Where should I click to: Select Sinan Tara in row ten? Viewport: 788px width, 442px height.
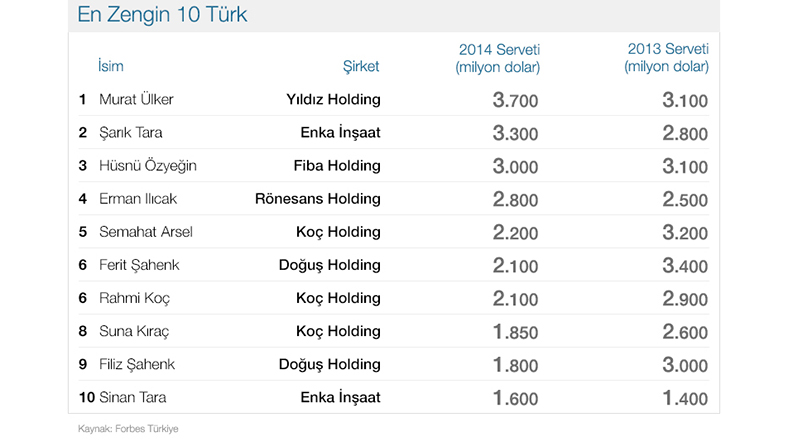(x=133, y=398)
